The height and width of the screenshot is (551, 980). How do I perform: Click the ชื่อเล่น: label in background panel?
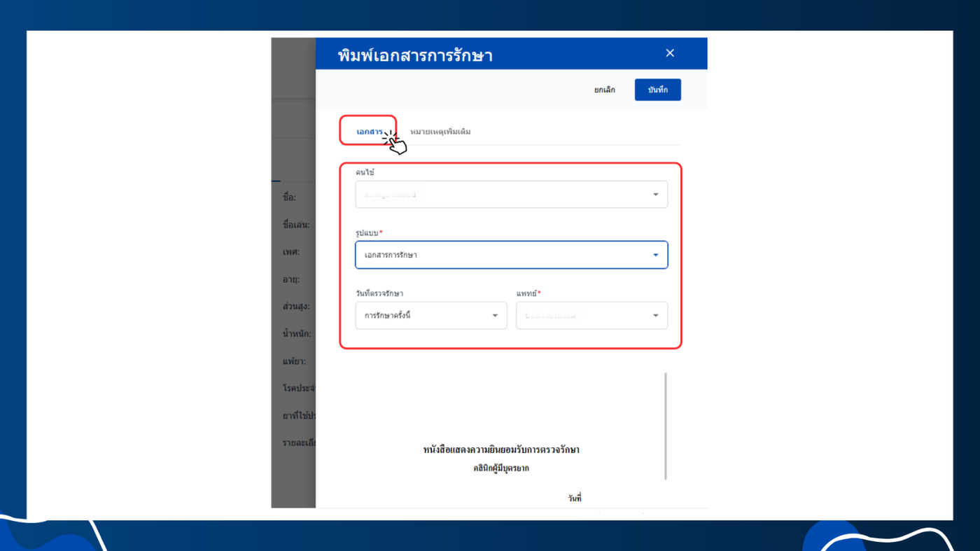click(x=296, y=225)
